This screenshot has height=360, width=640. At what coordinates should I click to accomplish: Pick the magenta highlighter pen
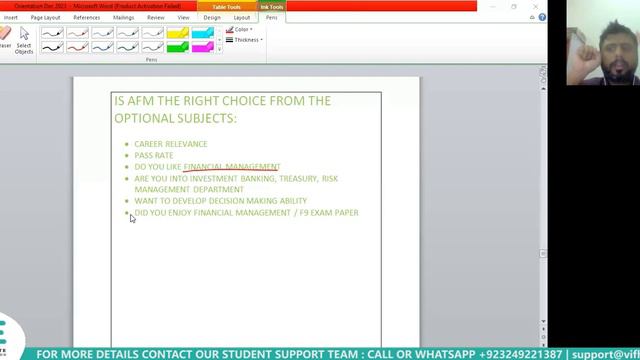203,47
